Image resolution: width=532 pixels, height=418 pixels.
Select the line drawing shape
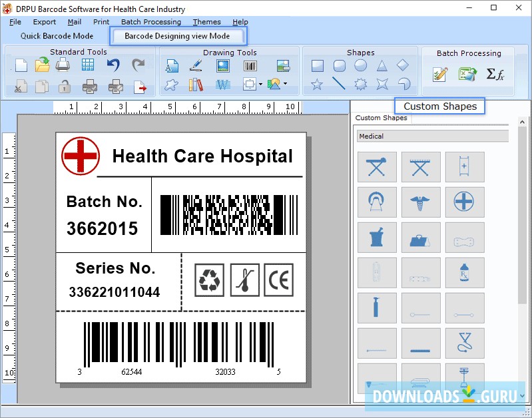[x=339, y=83]
